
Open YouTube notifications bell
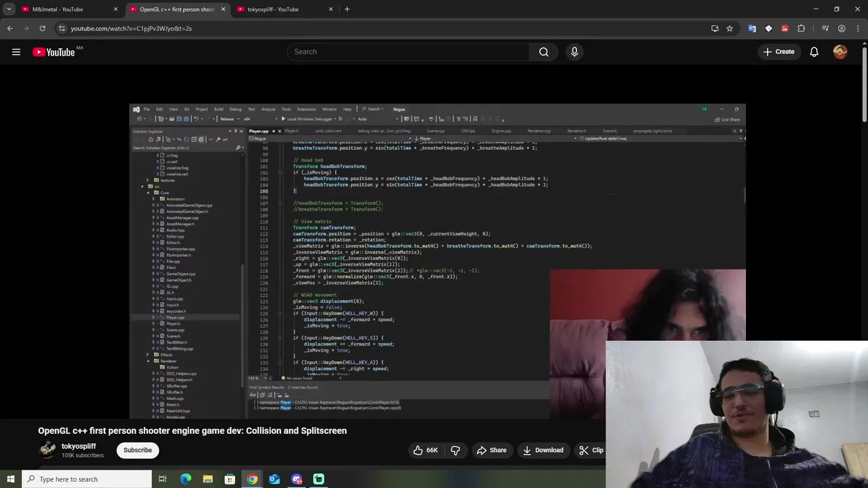pyautogui.click(x=814, y=52)
